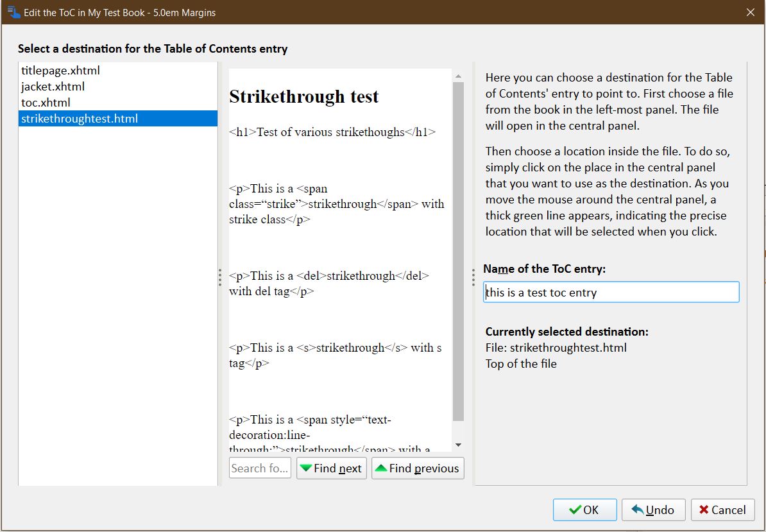Click the paragraph mentioning del tag
This screenshot has width=766, height=532.
[329, 284]
